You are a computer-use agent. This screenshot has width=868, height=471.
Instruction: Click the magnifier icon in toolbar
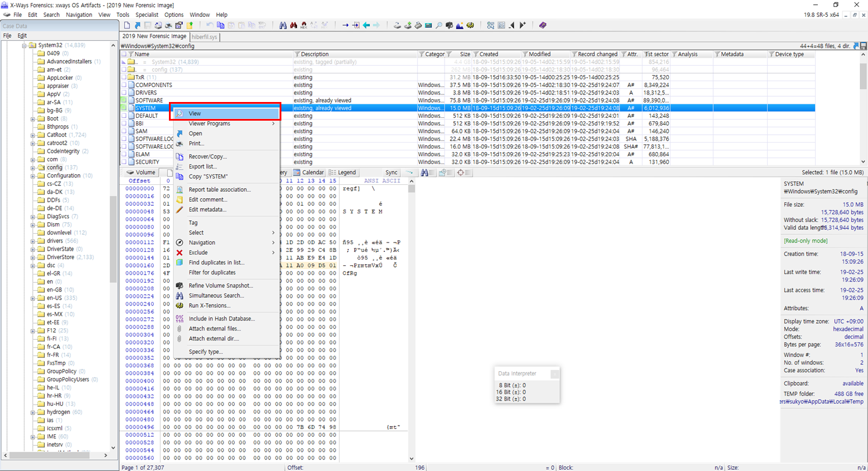point(439,26)
